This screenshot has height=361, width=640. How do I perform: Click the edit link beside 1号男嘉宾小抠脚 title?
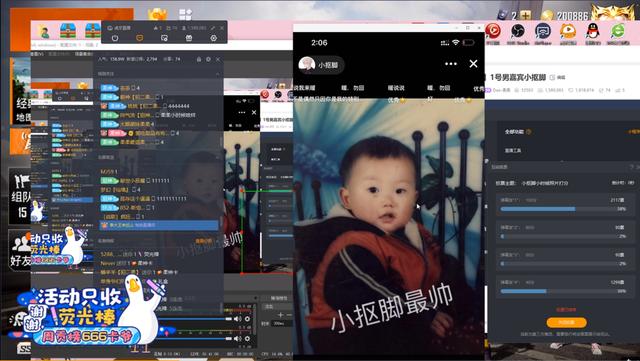click(x=558, y=77)
